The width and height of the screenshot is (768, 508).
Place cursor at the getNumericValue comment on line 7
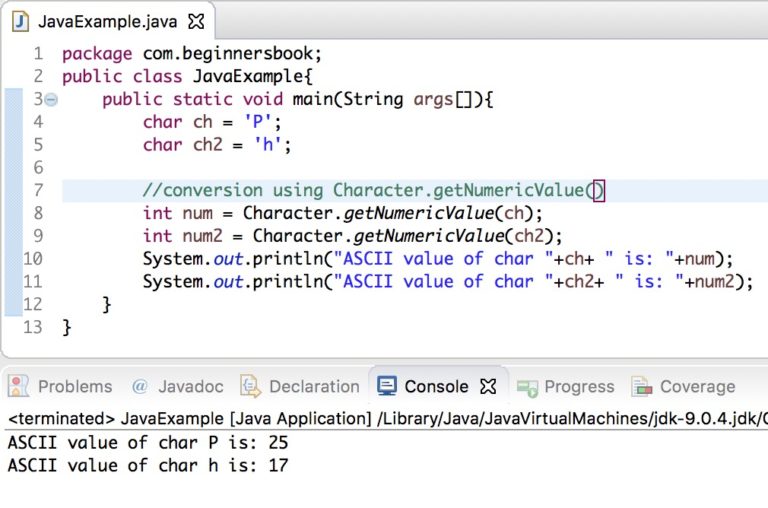tap(373, 191)
